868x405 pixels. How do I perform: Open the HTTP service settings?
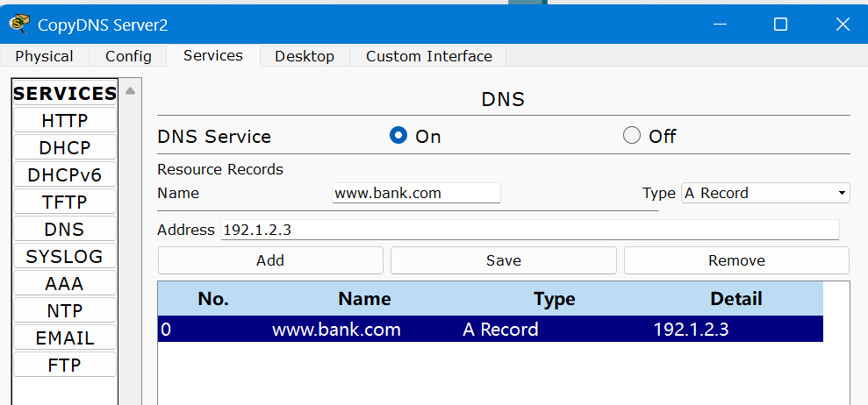click(x=65, y=120)
